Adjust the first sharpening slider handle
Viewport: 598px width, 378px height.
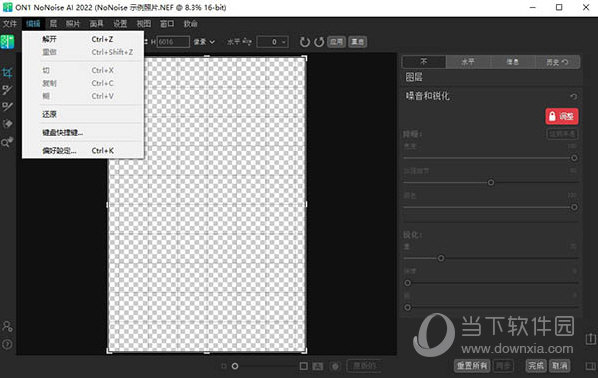coord(441,258)
